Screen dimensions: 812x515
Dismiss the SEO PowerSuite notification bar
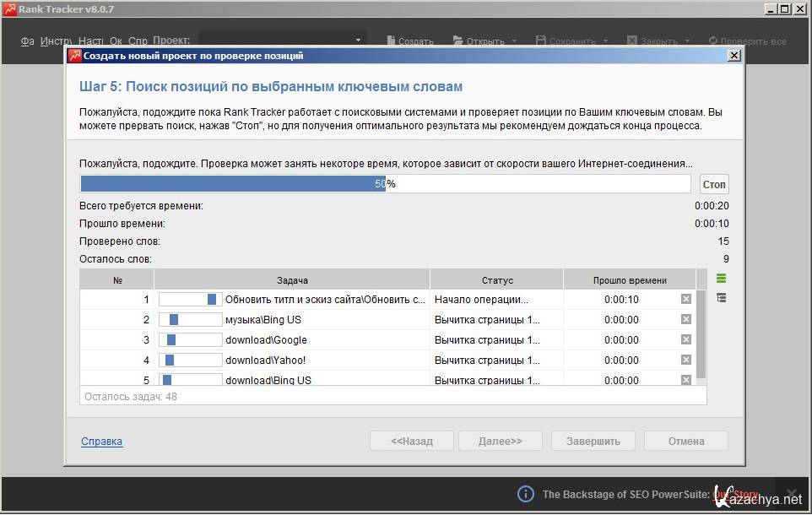(791, 494)
